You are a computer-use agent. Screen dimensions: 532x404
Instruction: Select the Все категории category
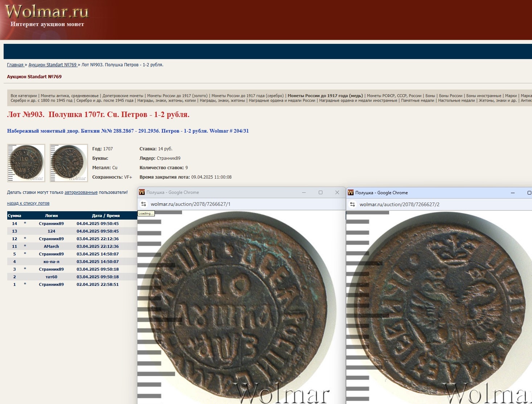[24, 96]
